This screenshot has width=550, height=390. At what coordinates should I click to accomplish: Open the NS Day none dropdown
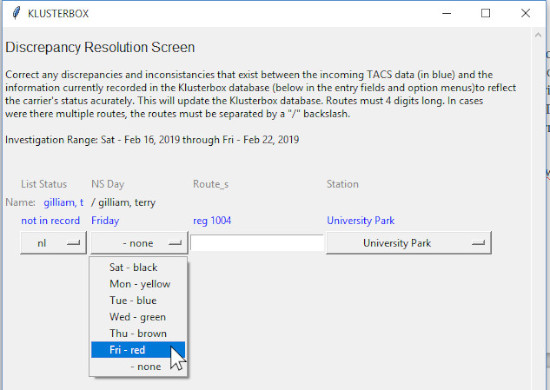(x=139, y=243)
